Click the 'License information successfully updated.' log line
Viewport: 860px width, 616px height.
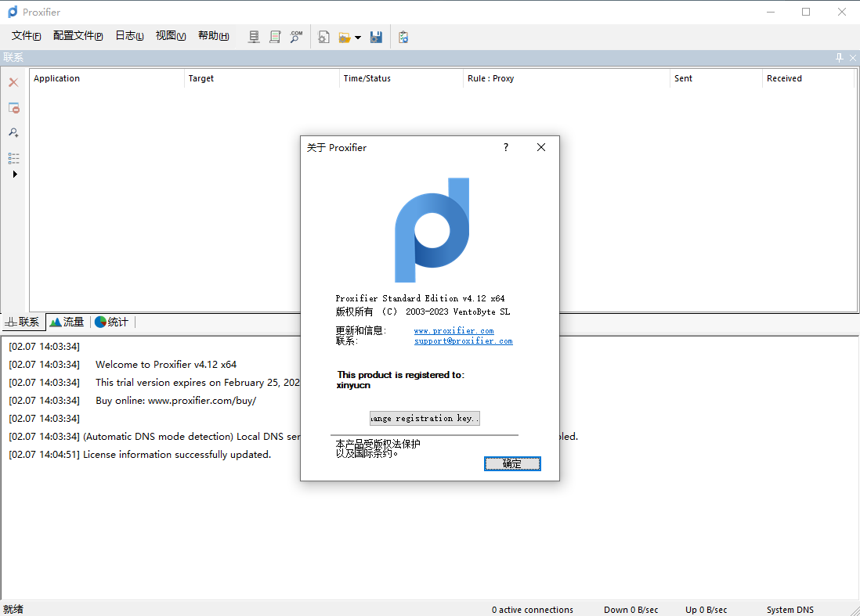176,454
